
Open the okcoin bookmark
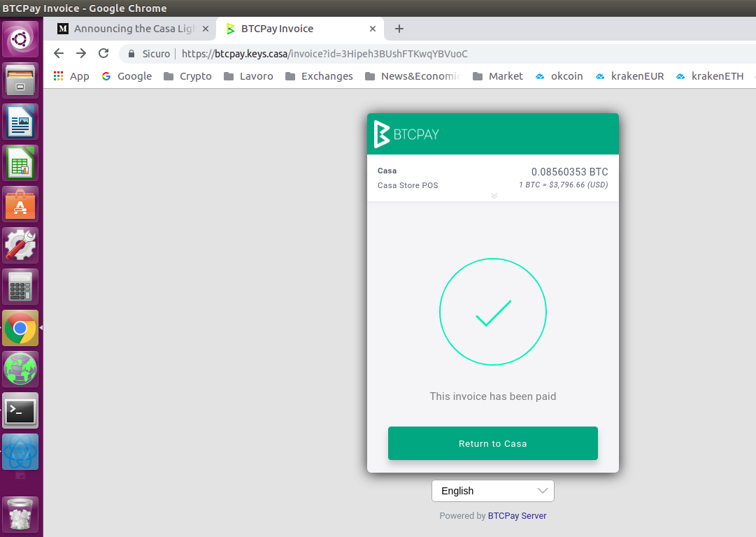[559, 76]
